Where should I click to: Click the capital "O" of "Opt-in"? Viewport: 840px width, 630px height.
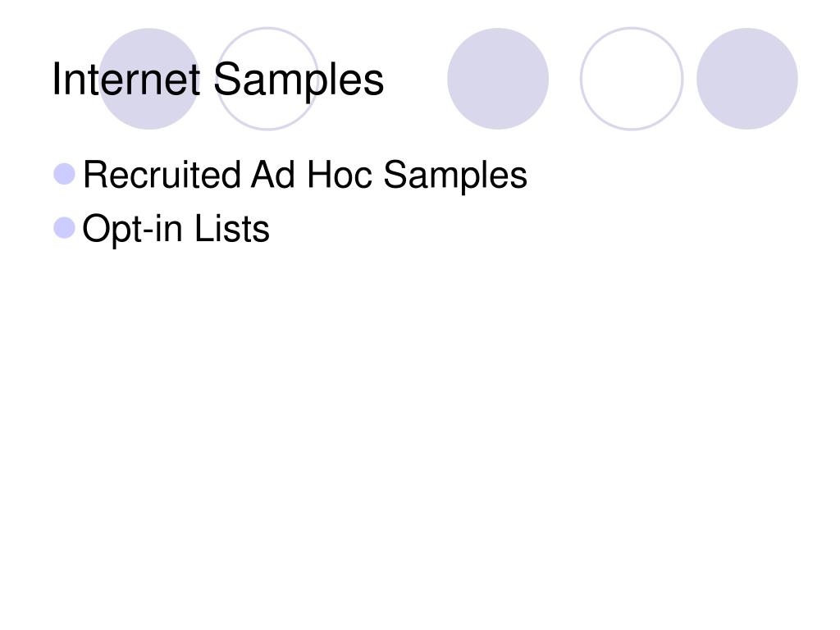tap(97, 228)
